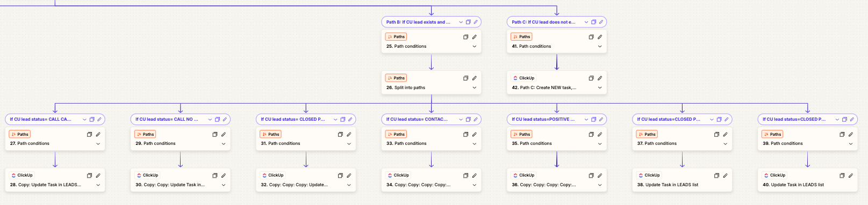This screenshot has width=868, height=205.
Task: Duplicate step 31 Path conditions
Action: pyautogui.click(x=340, y=135)
